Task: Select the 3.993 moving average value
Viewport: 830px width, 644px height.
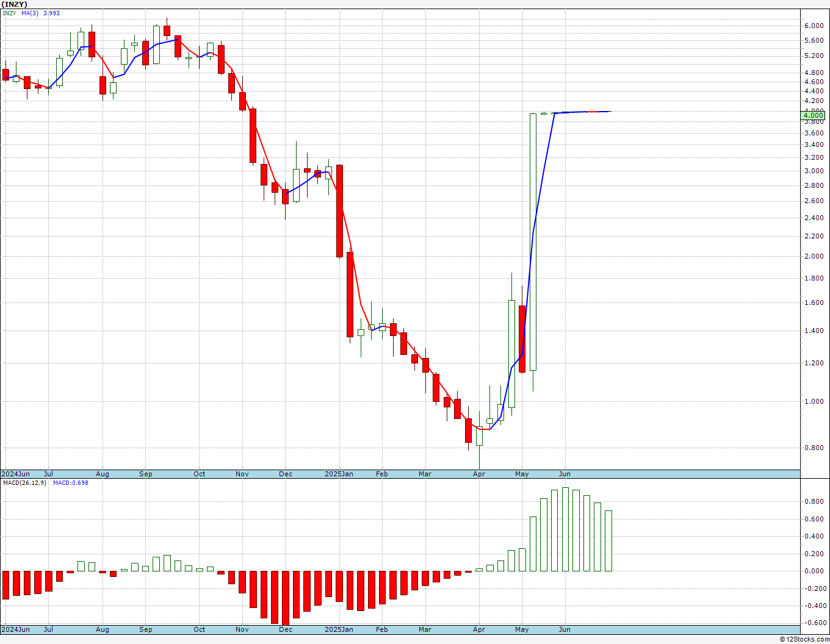Action: (51, 13)
